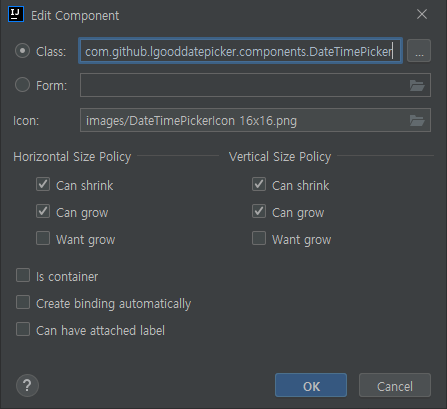447x409 pixels.
Task: Dismiss dialog with Cancel button
Action: click(x=395, y=386)
